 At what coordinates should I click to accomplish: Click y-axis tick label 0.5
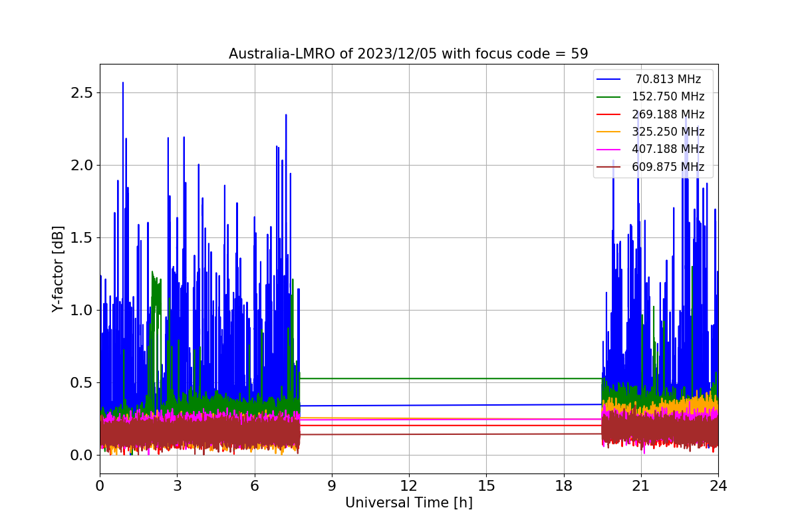coord(82,383)
